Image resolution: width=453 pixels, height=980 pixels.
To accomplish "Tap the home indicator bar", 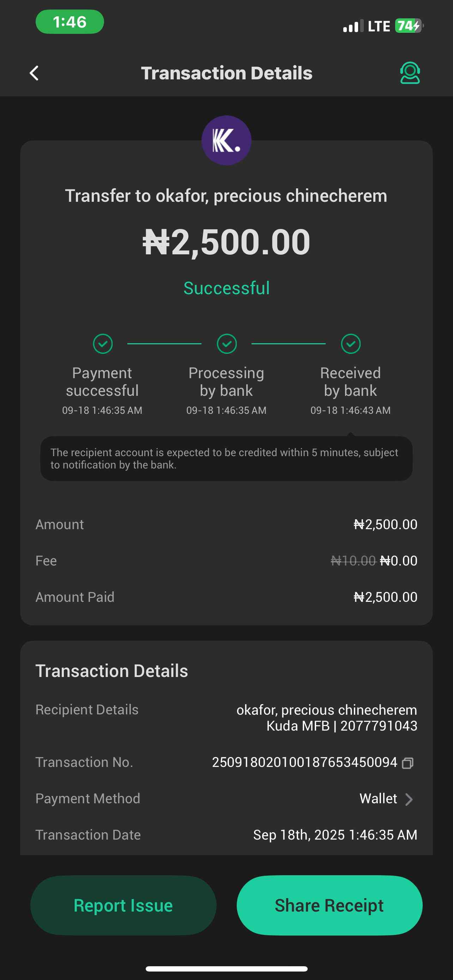I will tap(226, 969).
